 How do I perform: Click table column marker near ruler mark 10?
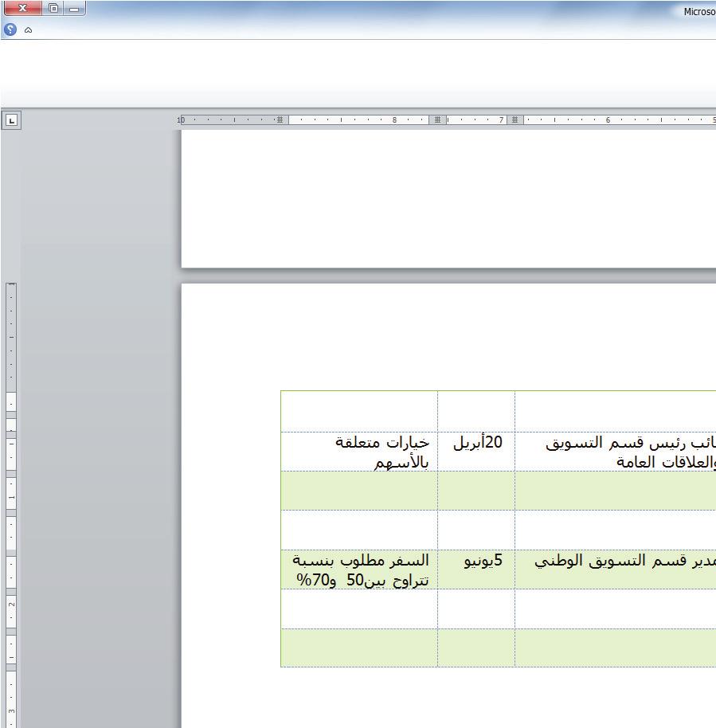[x=280, y=119]
